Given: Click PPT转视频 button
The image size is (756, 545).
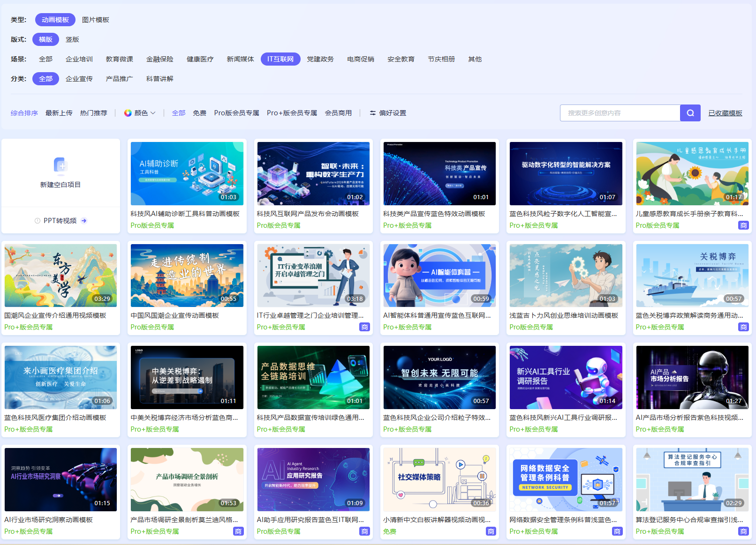Looking at the screenshot, I should click(60, 221).
